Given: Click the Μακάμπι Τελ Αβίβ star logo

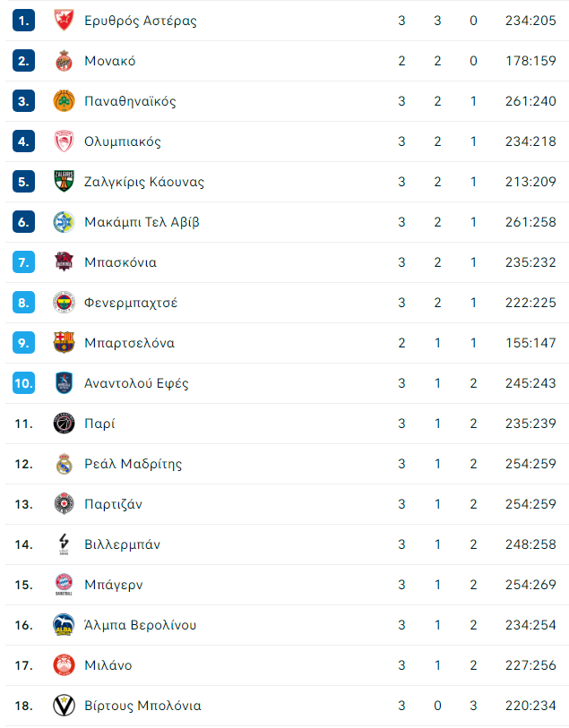Looking at the screenshot, I should click(63, 222).
